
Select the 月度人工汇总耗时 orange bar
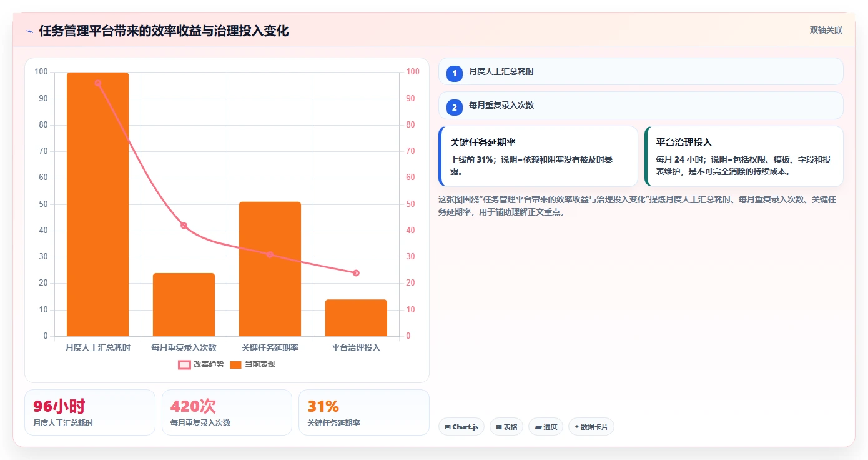pos(98,204)
